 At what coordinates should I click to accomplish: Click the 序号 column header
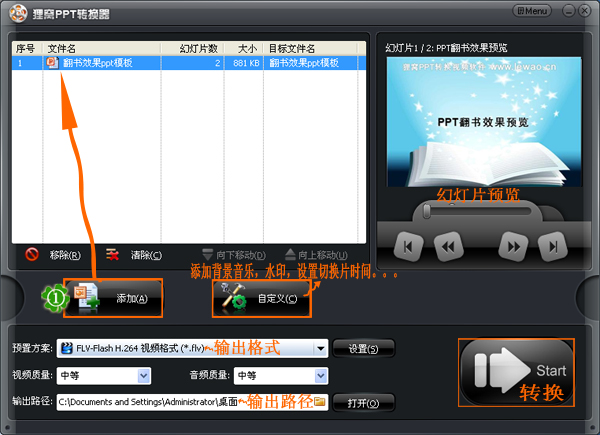tap(27, 49)
